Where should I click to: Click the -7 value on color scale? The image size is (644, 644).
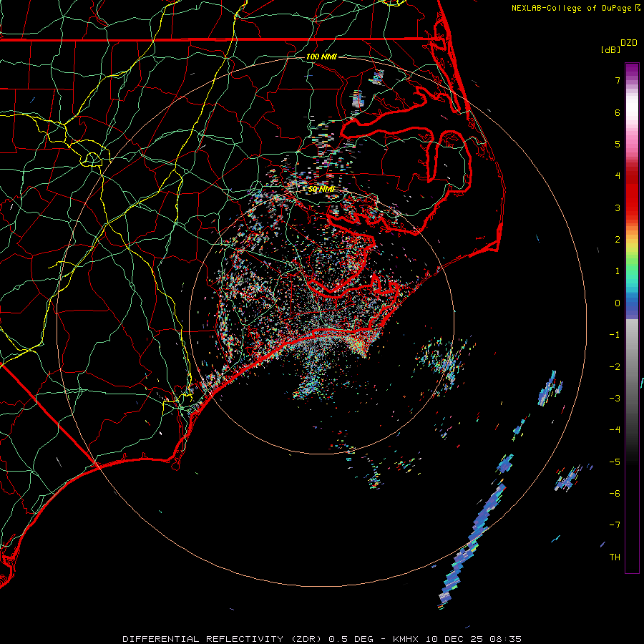click(615, 525)
